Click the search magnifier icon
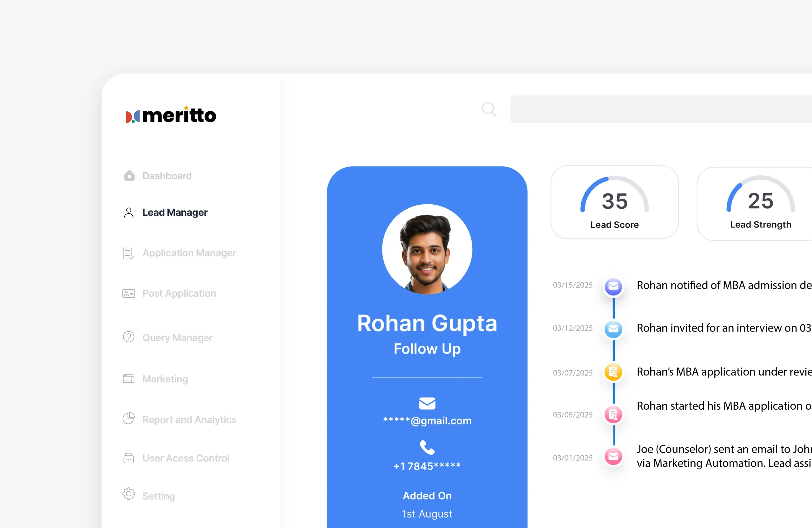Screen dimensions: 812x528 click(489, 109)
